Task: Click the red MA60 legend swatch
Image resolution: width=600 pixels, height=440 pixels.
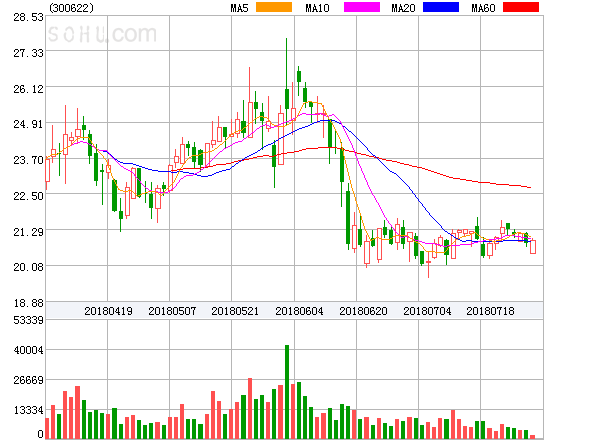Action: 521,7
